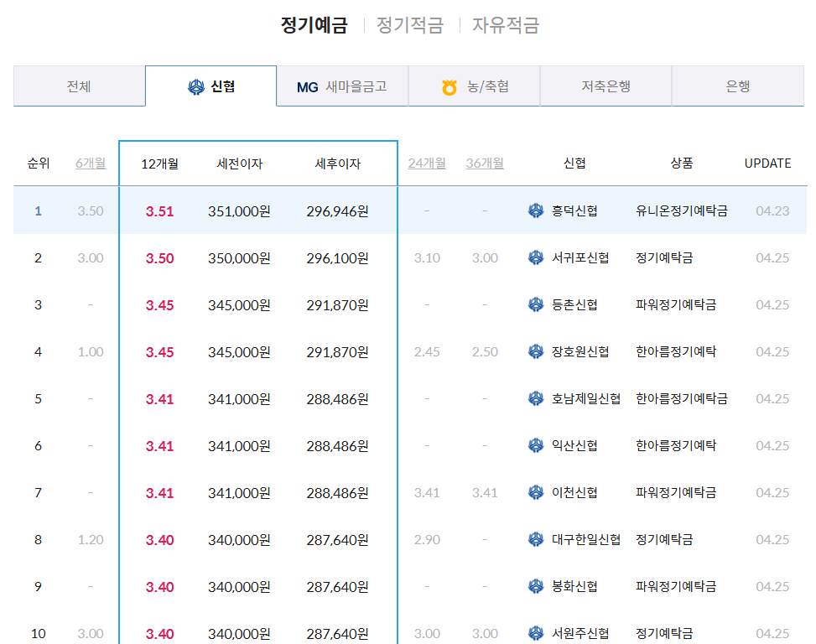Click the 2.50 36-month rate

pos(485,351)
